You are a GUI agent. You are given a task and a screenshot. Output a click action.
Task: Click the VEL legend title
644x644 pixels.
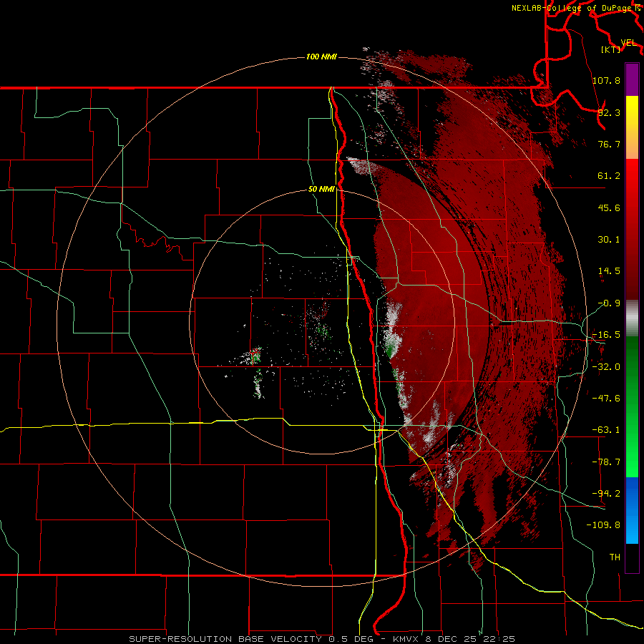pyautogui.click(x=628, y=43)
